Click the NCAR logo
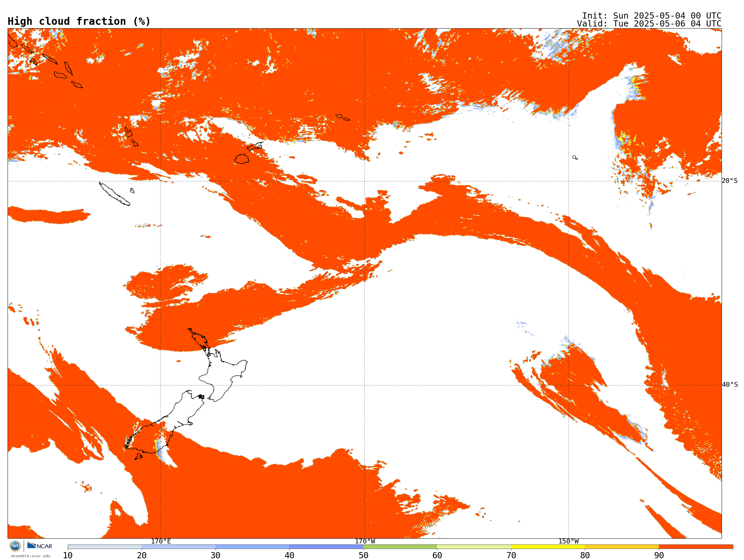744x560 pixels. point(40,546)
